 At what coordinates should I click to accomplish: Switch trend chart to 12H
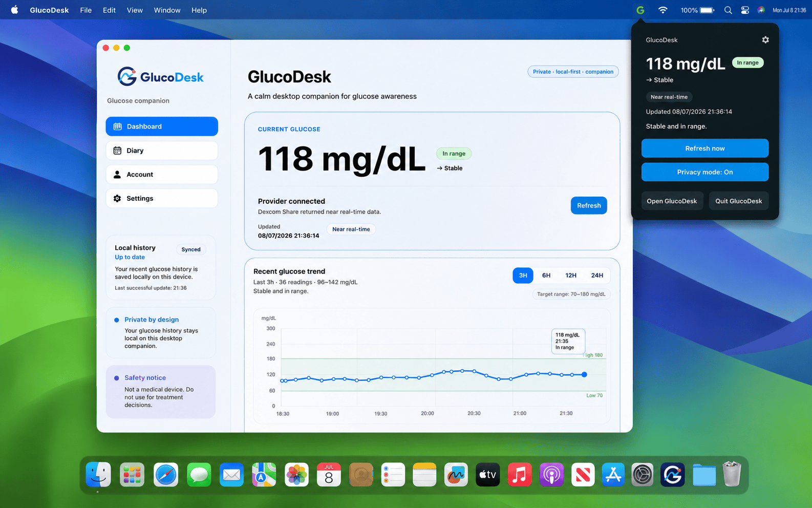571,276
